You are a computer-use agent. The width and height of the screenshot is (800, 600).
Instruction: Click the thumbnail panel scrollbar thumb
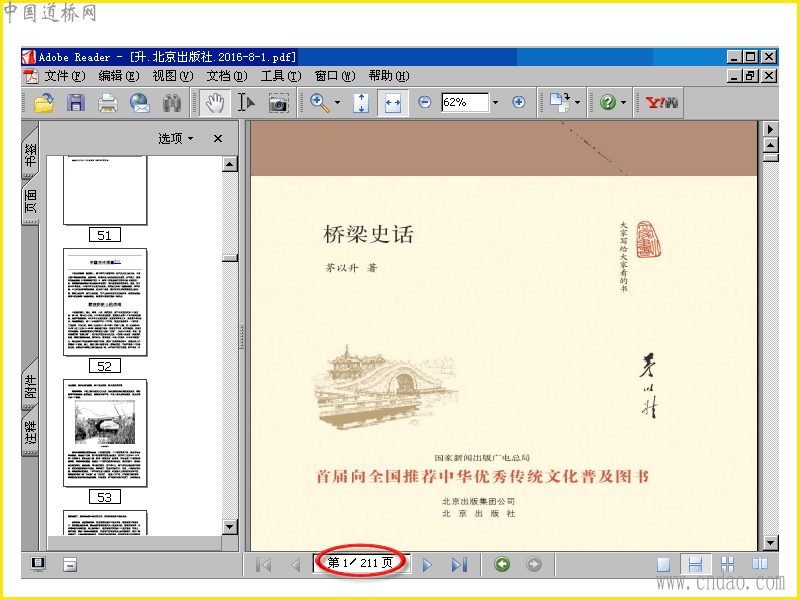point(230,258)
